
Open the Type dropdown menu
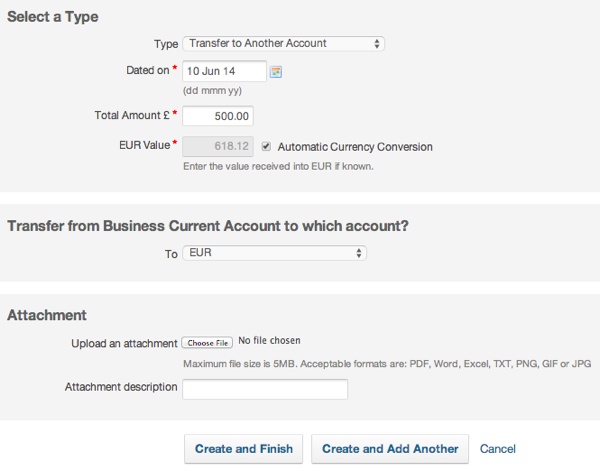284,43
